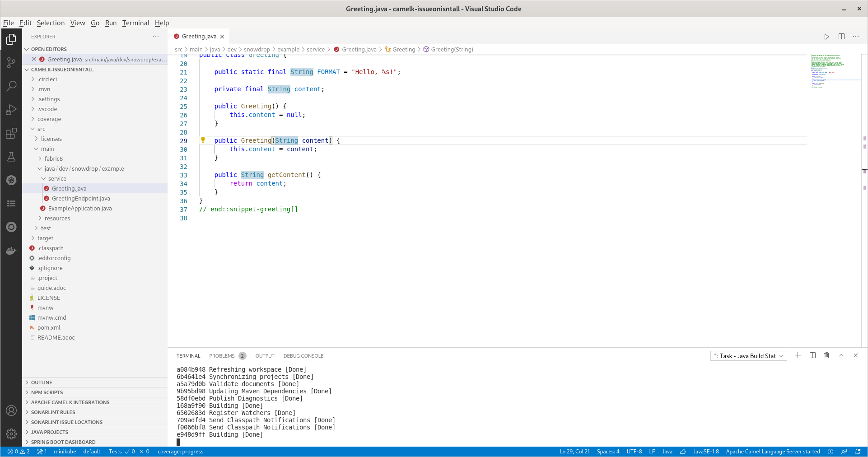
Task: Click LF end-of-line selector
Action: coord(652,452)
